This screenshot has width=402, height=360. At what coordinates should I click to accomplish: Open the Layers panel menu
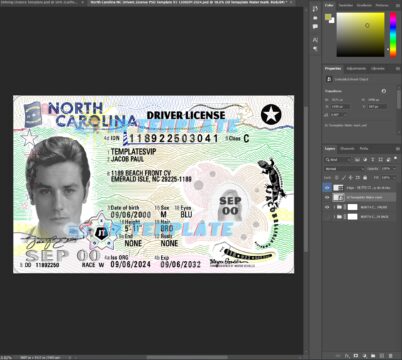[x=397, y=149]
